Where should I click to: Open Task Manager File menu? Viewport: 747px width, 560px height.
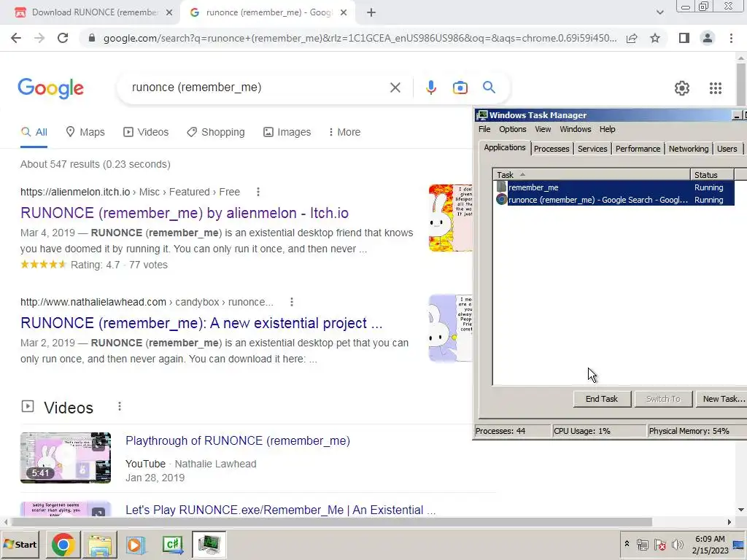484,129
